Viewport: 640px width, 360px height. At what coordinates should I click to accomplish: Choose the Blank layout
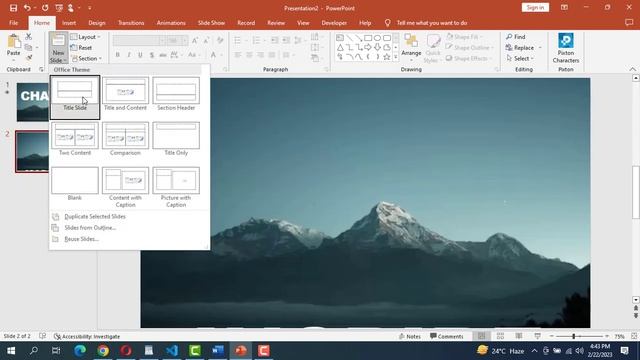75,184
